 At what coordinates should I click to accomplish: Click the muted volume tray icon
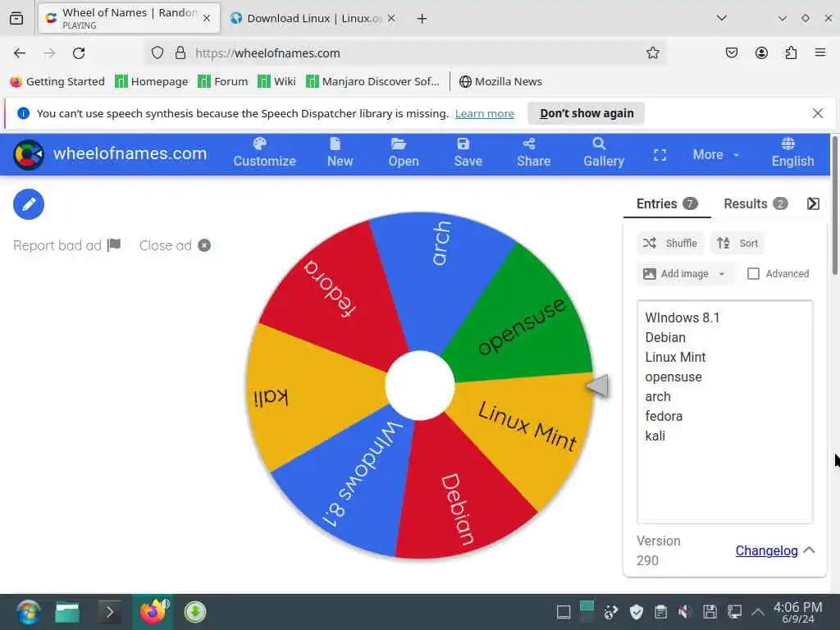pos(683,612)
